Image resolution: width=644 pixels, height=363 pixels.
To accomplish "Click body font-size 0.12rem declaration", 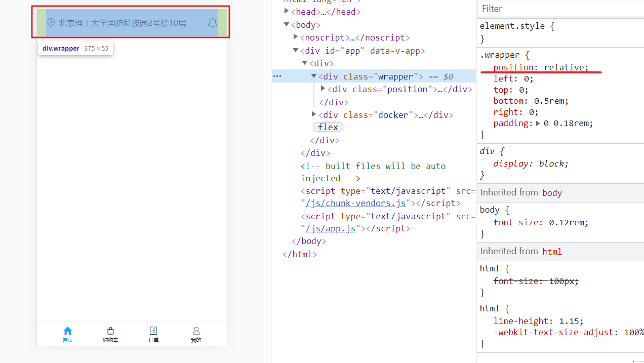I will point(541,222).
